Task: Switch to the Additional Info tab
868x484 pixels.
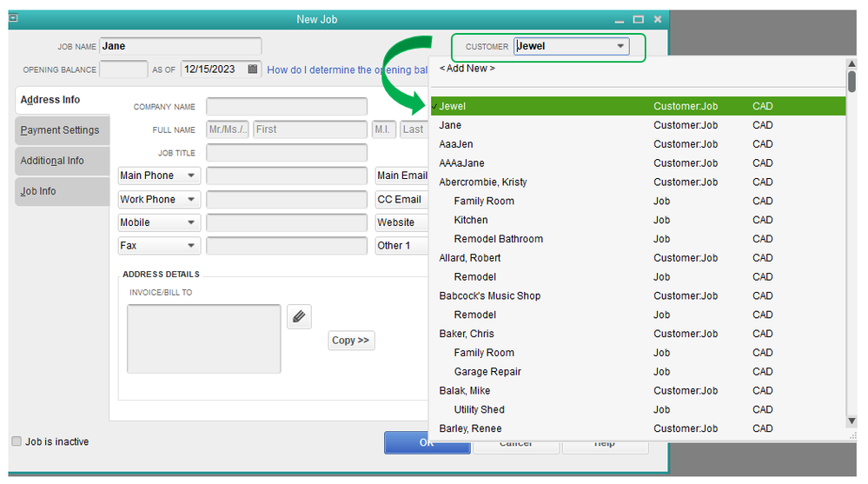Action: pos(63,161)
